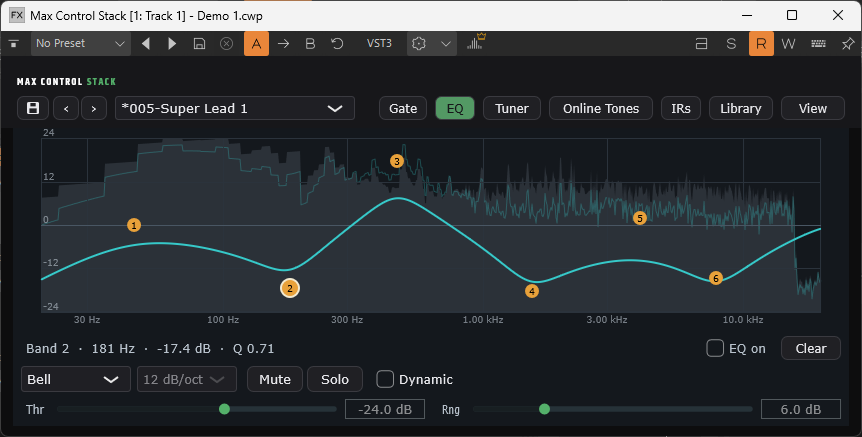Solo the selected band
The height and width of the screenshot is (437, 862).
coord(335,379)
